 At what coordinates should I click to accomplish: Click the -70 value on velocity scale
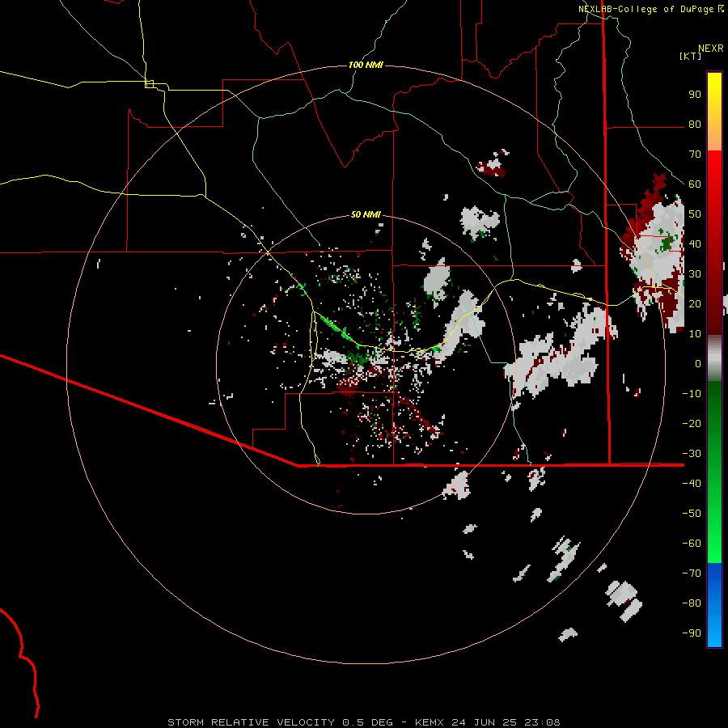point(692,573)
